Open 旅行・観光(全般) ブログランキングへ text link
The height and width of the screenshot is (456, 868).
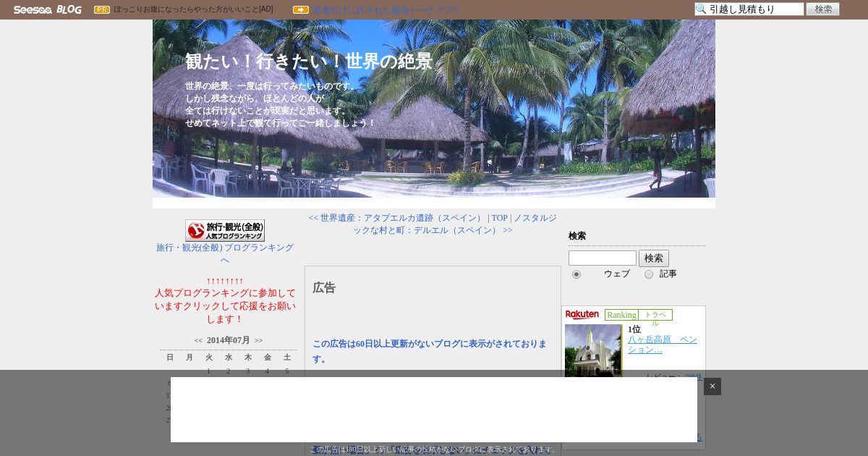tap(225, 253)
